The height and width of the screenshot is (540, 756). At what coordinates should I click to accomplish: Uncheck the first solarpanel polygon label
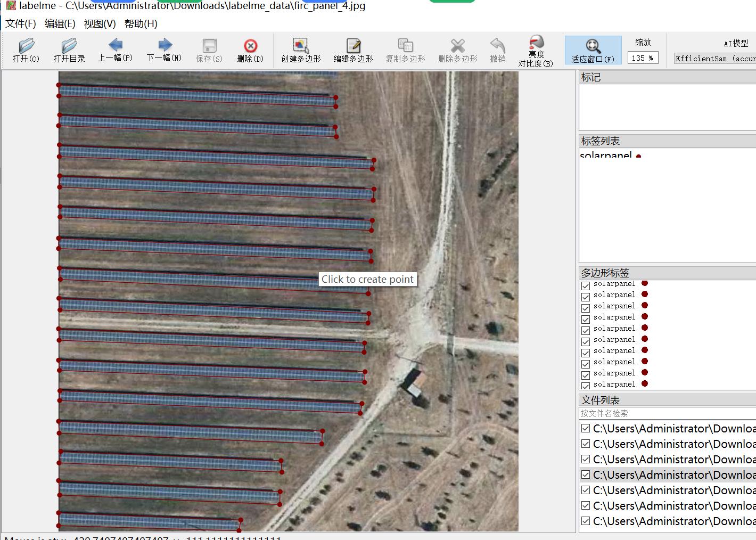[586, 285]
